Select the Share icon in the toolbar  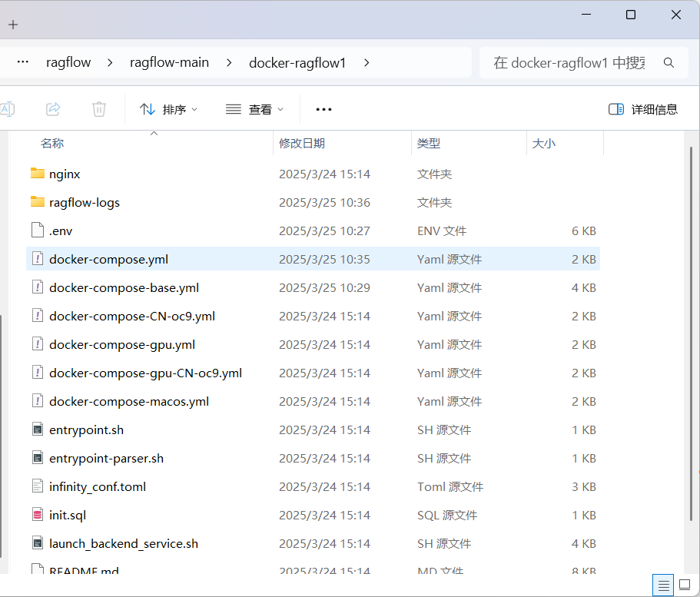tap(52, 108)
